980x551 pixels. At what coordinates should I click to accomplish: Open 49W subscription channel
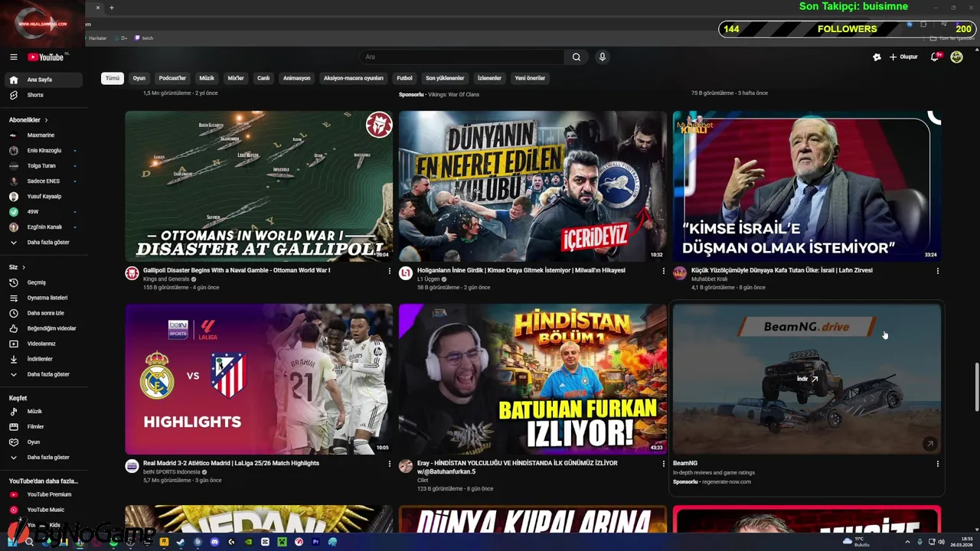(44, 212)
